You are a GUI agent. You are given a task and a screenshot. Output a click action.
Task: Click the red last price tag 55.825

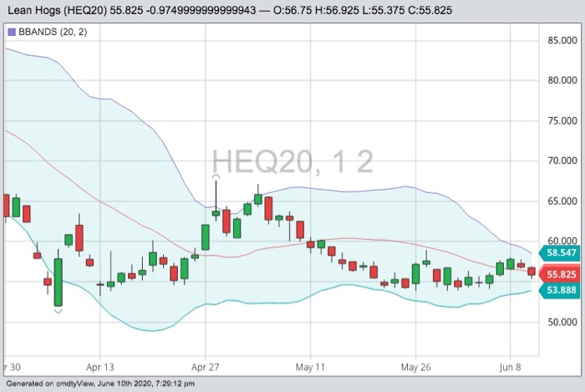561,275
